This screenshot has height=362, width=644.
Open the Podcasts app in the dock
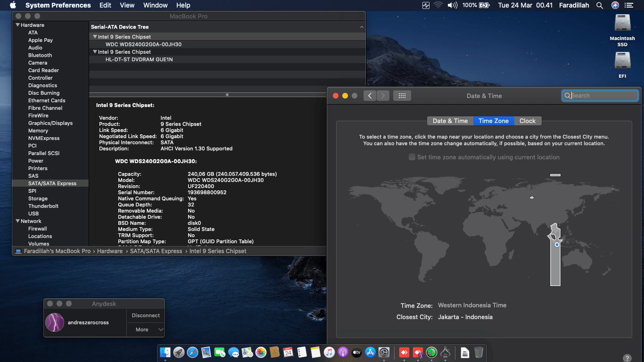[343, 352]
